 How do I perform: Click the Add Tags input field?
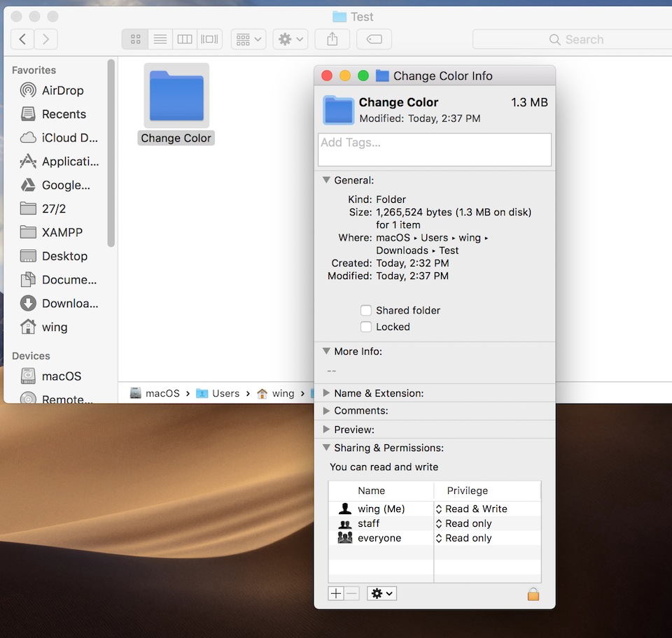[x=434, y=149]
